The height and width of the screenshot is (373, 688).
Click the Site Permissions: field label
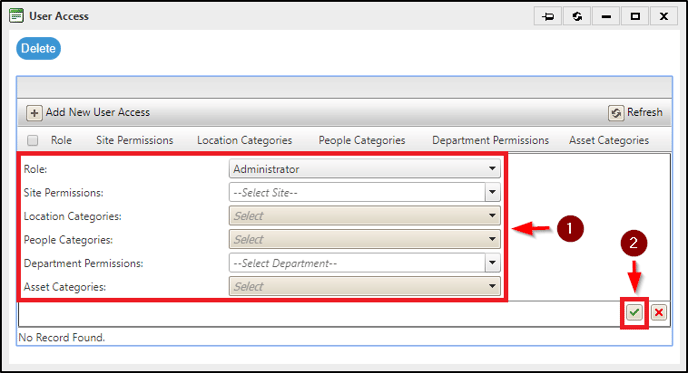click(64, 193)
